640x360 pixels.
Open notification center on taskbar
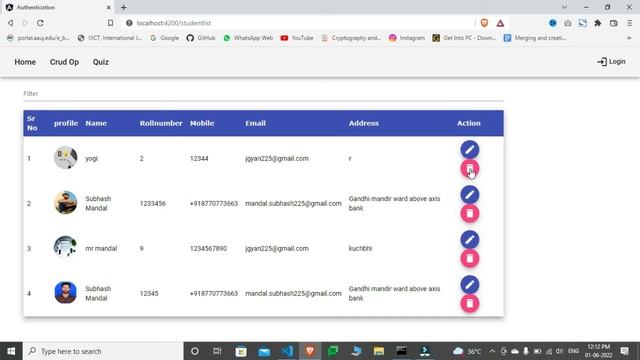[624, 351]
